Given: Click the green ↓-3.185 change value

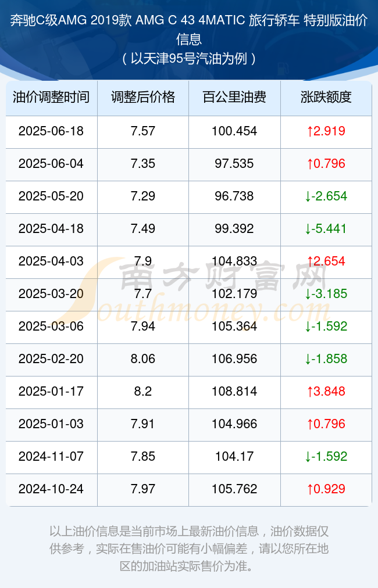Looking at the screenshot, I should coord(326,294).
